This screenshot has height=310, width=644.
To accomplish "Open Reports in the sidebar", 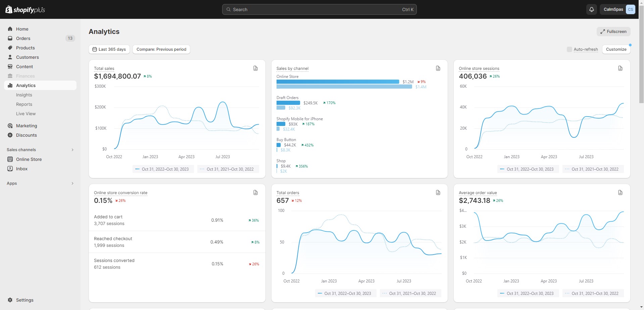I will coord(24,104).
